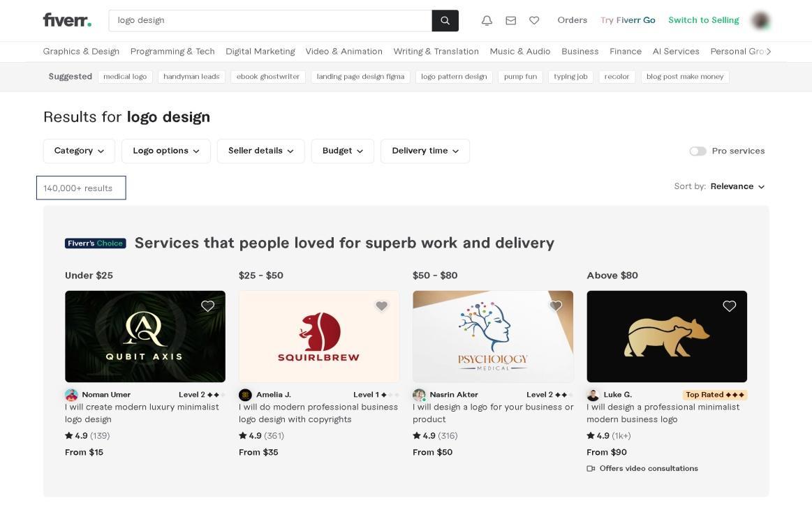Enable the Pro services switch
The height and width of the screenshot is (519, 812).
coord(697,151)
